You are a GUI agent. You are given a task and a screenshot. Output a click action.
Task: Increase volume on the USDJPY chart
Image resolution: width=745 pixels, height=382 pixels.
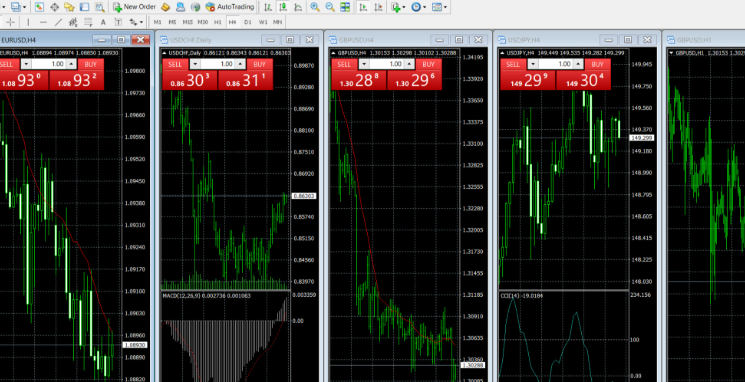(578, 65)
